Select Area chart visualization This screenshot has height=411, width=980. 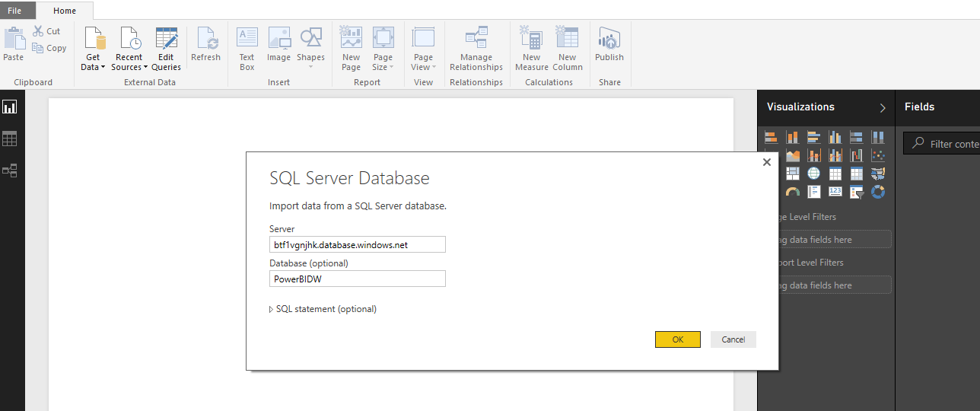coord(792,155)
